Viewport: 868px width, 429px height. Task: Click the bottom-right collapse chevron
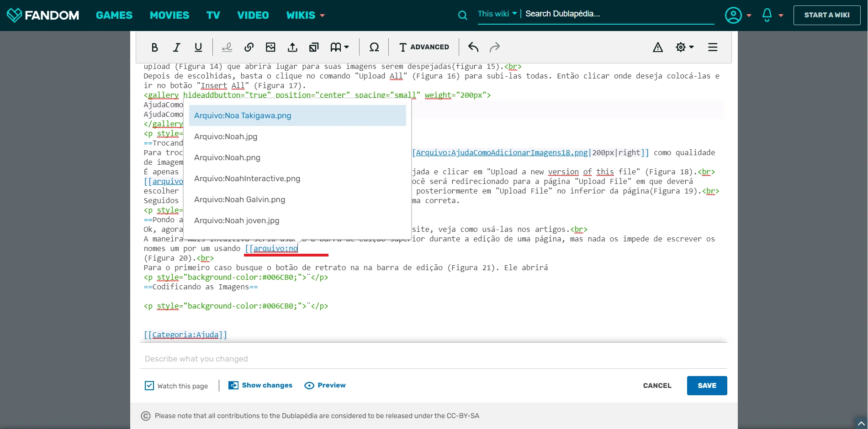click(861, 424)
